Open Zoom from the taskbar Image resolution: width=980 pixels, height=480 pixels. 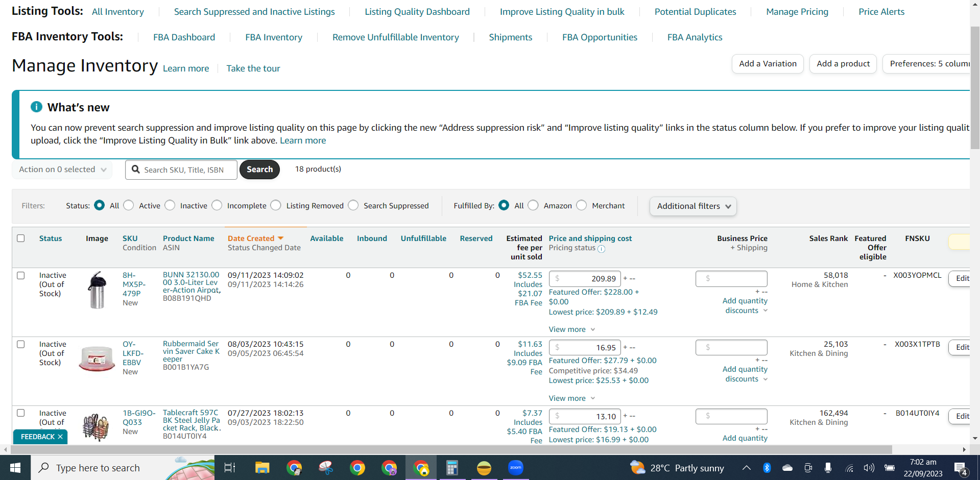[516, 468]
